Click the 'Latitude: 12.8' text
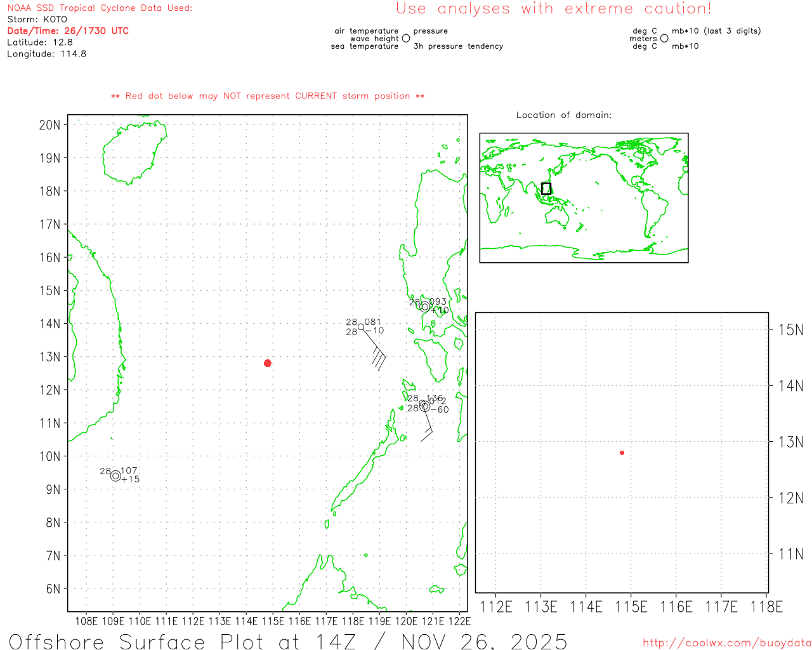 click(x=40, y=43)
